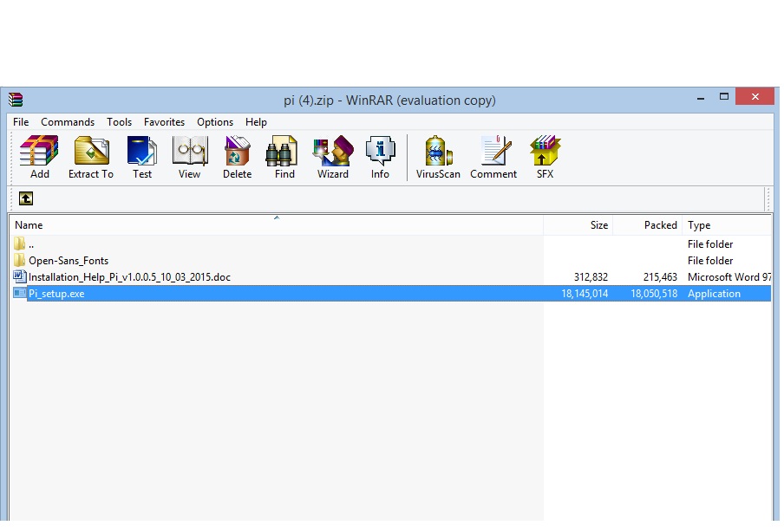Select the parent '..' folder icon
Screen dimensions: 784x532
pyautogui.click(x=19, y=243)
